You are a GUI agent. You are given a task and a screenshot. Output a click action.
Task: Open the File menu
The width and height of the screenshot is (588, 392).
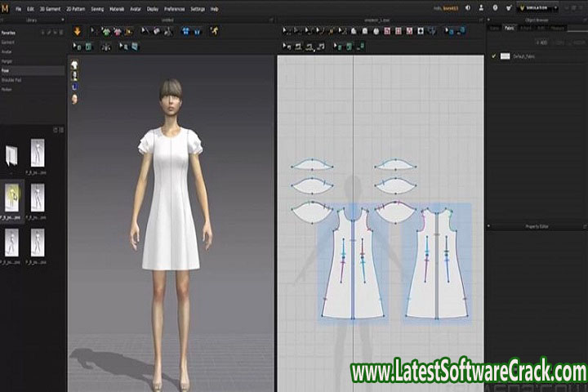coord(18,9)
